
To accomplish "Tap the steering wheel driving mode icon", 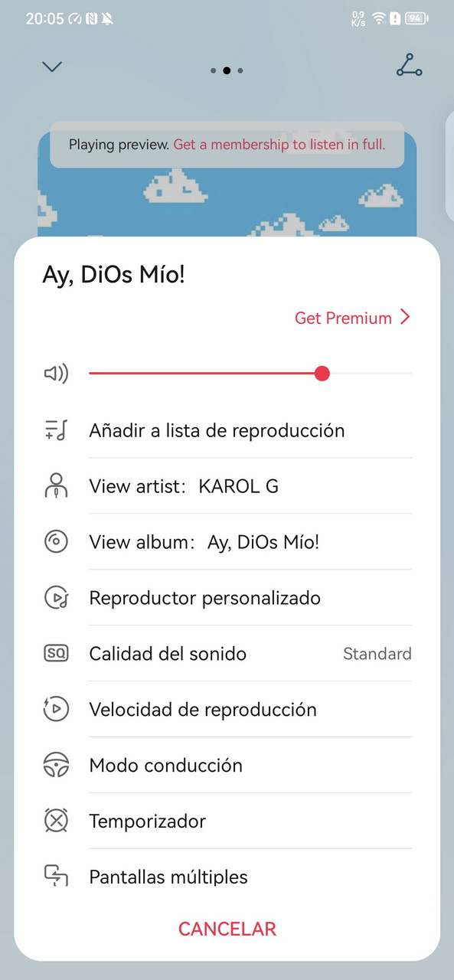I will 56,766.
